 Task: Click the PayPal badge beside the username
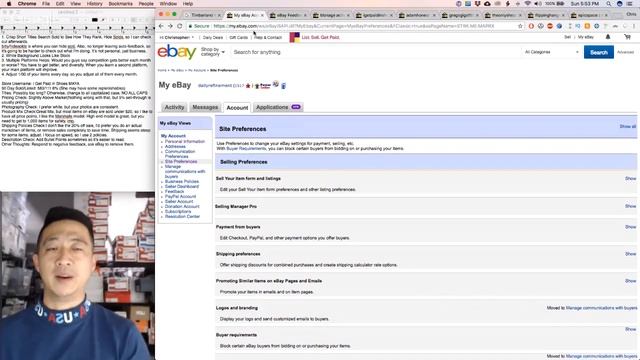(265, 86)
